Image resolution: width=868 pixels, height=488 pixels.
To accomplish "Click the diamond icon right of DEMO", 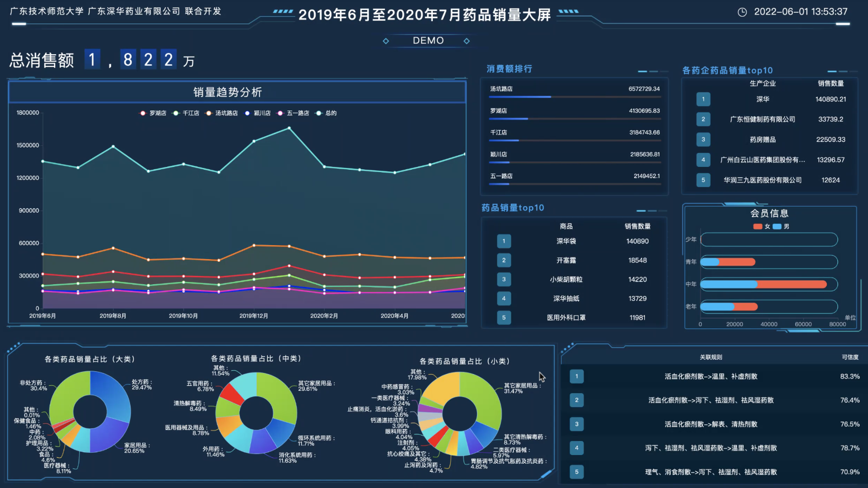I will click(x=466, y=41).
